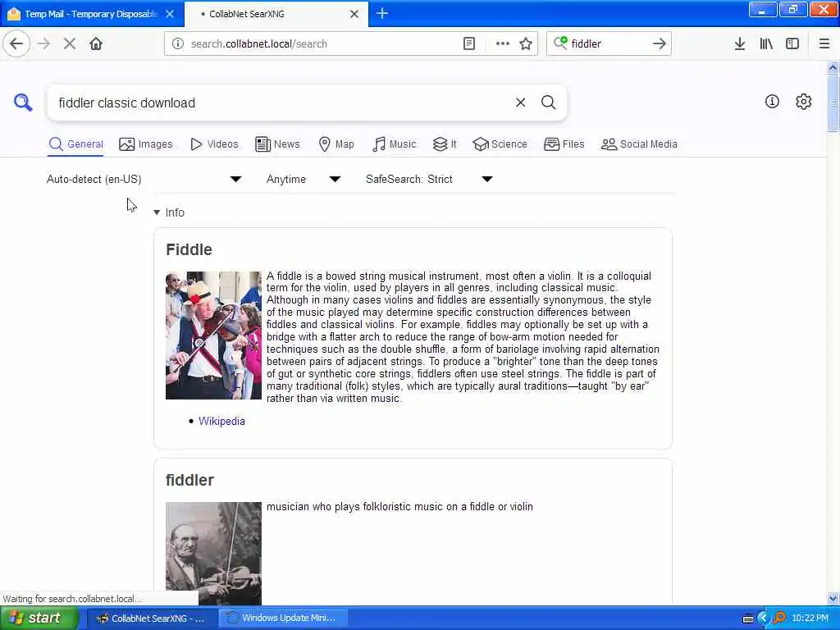Switch to the Temp Mail tab
This screenshot has height=630, width=840.
[90, 14]
